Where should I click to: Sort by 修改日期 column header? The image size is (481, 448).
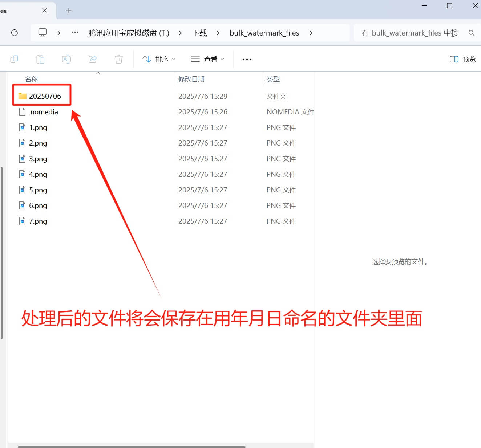pyautogui.click(x=191, y=79)
